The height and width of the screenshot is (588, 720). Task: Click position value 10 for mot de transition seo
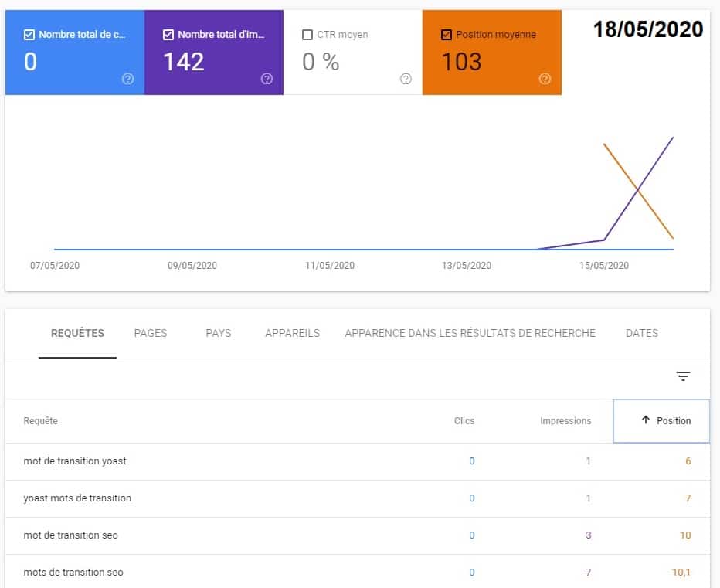pos(685,535)
